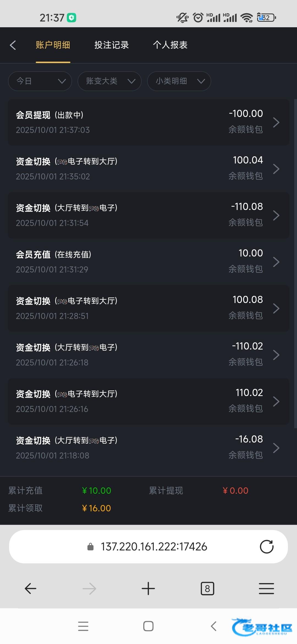Open the Android recent apps menu

[83, 626]
